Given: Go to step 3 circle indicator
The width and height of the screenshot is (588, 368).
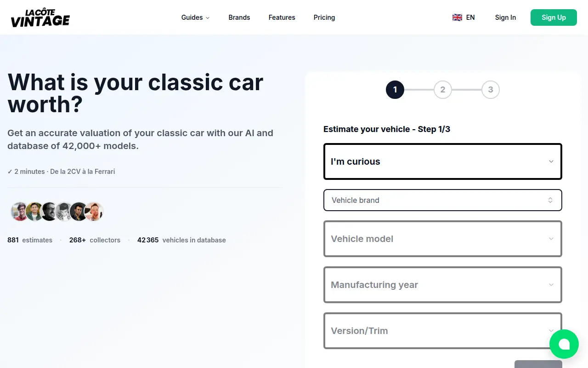Looking at the screenshot, I should point(491,90).
